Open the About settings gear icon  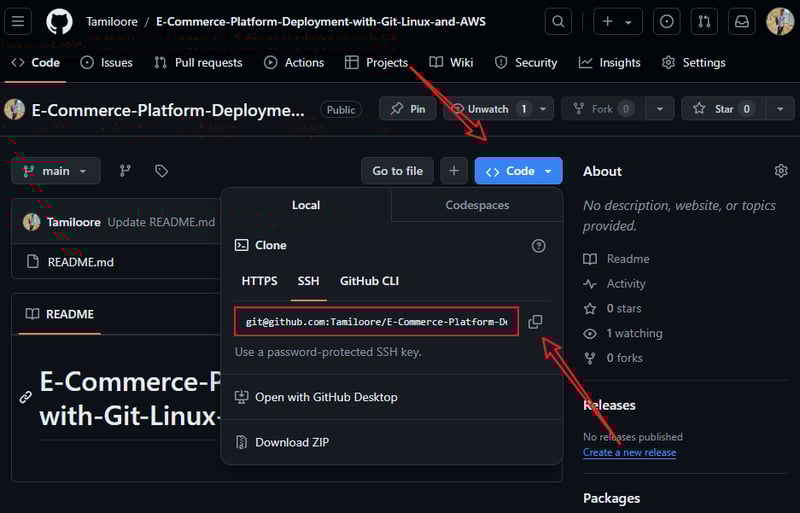click(x=781, y=171)
